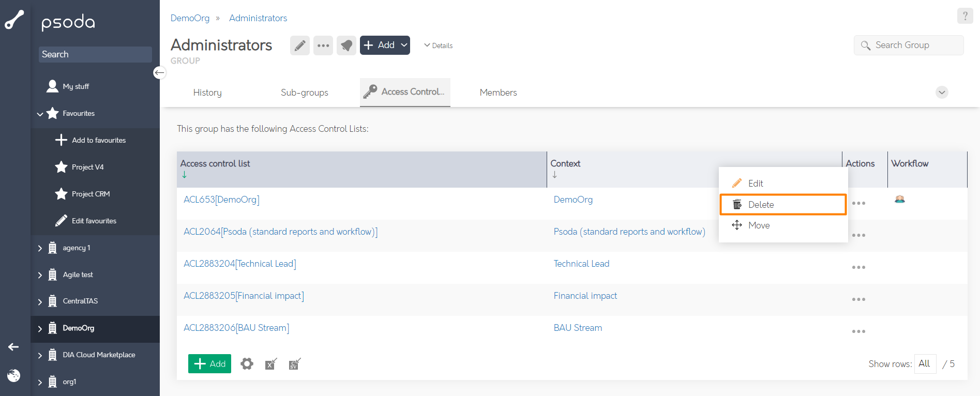Click the table settings gear icon

[247, 364]
